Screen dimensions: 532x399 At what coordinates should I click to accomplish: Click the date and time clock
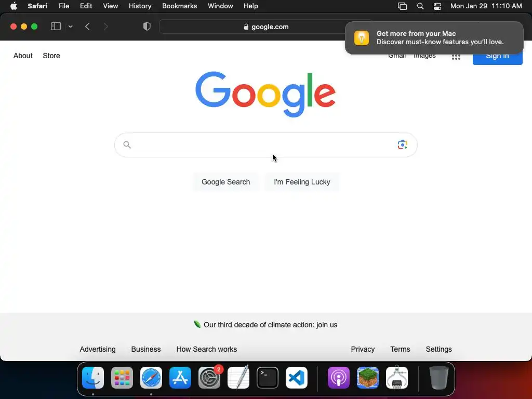[486, 6]
